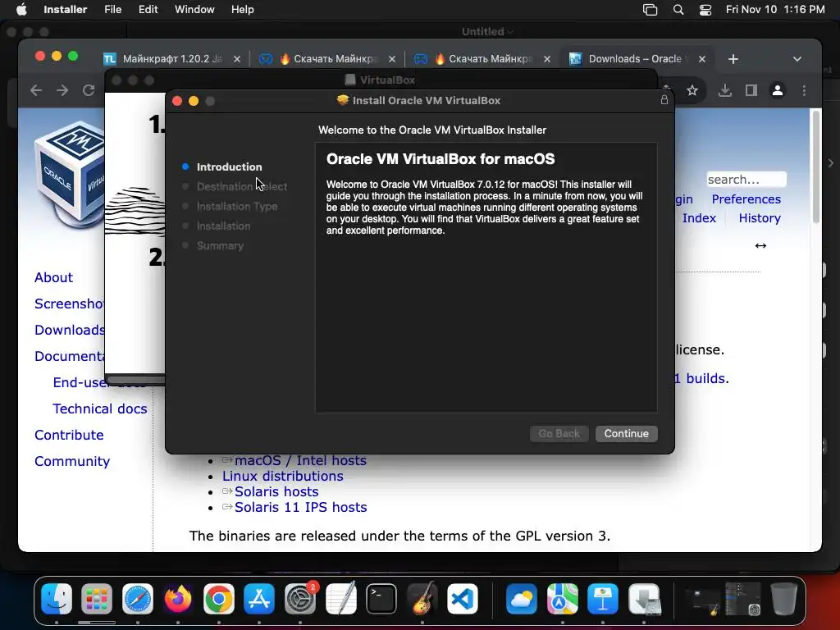Open TextEdit from the Dock
840x630 pixels.
tap(340, 598)
